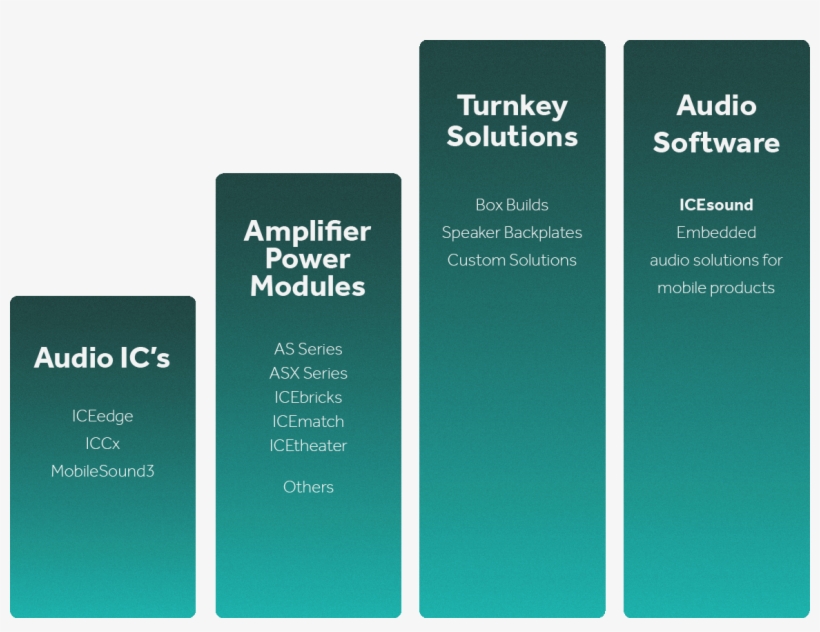
Task: Select the Speaker Backplates item
Action: pos(512,232)
